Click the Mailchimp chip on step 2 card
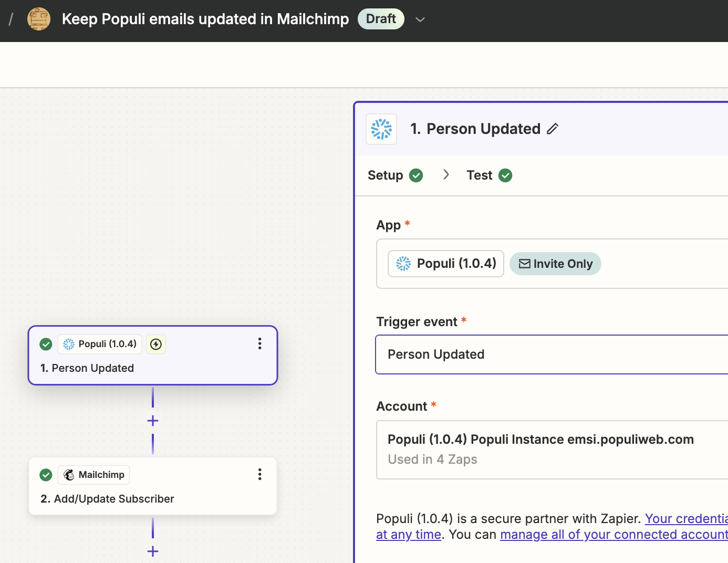 pyautogui.click(x=93, y=475)
